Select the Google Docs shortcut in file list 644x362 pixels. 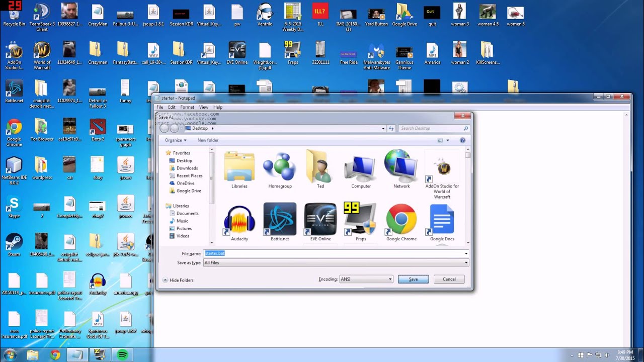tap(442, 222)
